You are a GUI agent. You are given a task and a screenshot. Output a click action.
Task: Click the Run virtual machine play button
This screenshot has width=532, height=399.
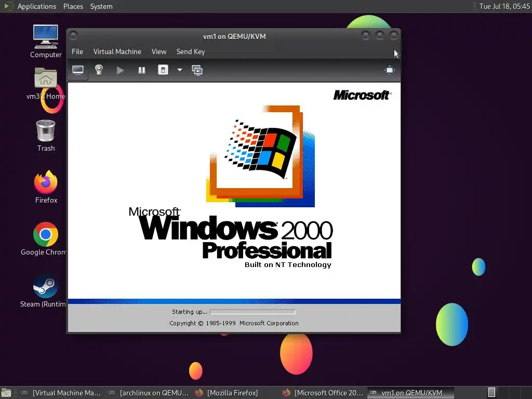120,70
